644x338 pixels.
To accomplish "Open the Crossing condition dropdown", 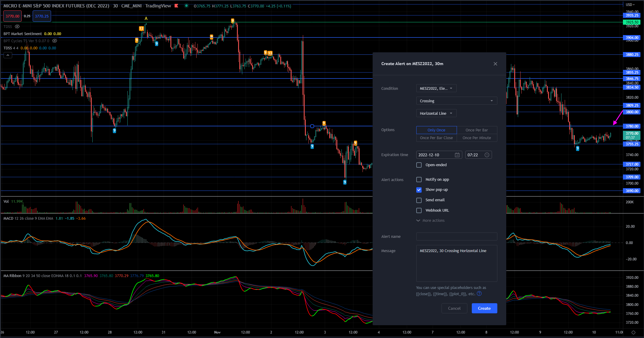I will [x=456, y=101].
